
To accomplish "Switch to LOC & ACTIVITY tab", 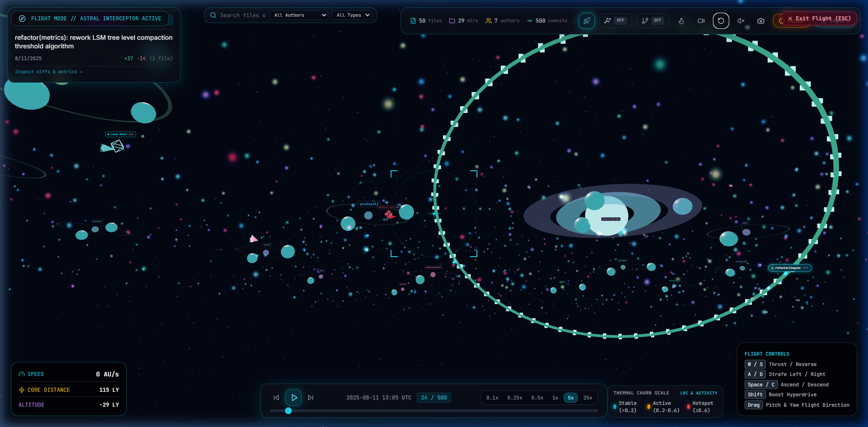I will pos(698,393).
